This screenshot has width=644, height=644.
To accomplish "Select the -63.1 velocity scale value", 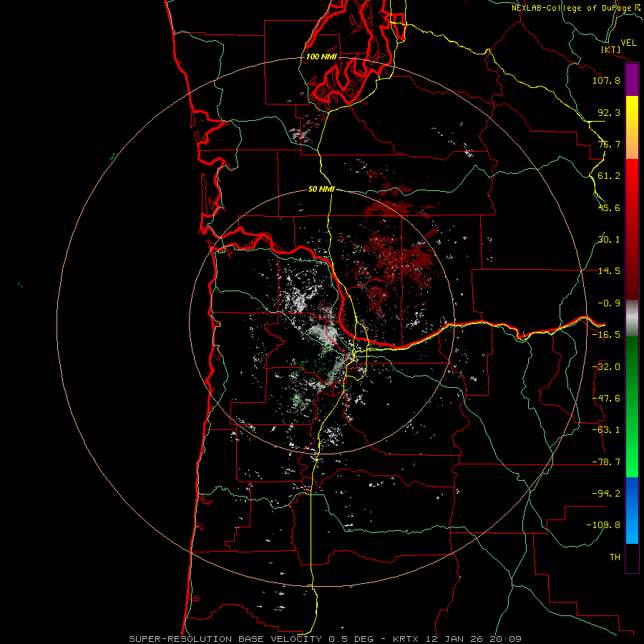I will (x=606, y=430).
